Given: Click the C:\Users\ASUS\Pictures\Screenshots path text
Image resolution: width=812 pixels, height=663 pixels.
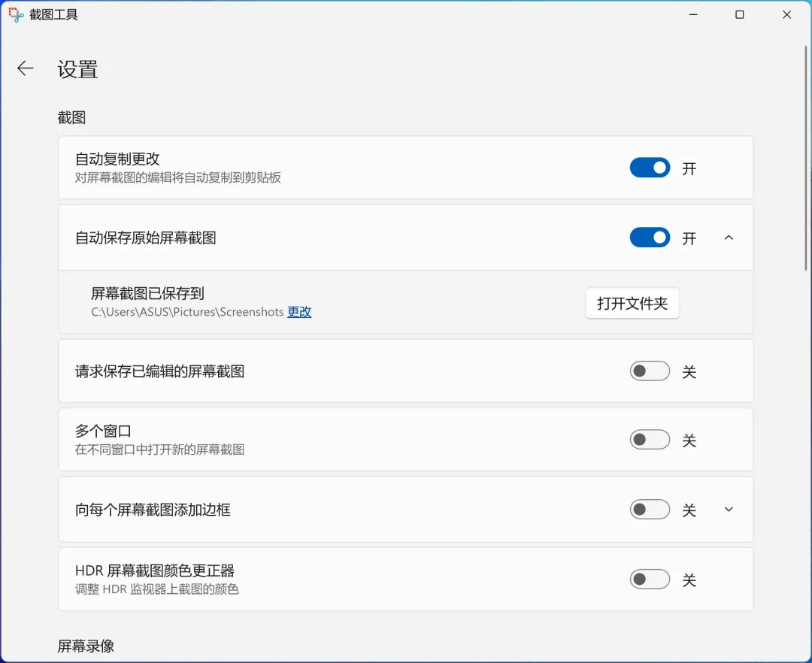Looking at the screenshot, I should 188,312.
